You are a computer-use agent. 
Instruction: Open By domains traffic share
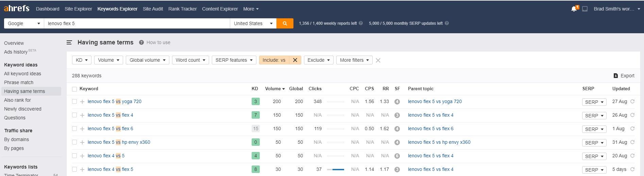(x=16, y=139)
